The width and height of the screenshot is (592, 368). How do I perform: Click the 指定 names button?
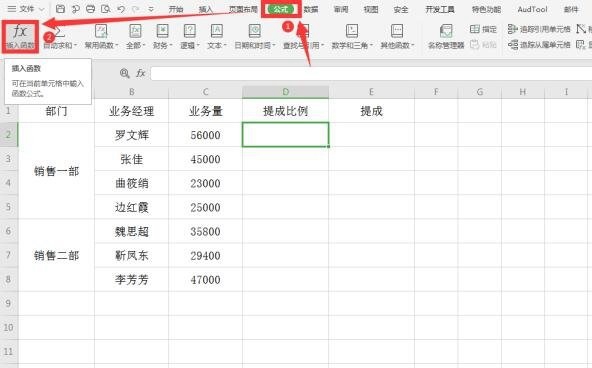click(483, 29)
